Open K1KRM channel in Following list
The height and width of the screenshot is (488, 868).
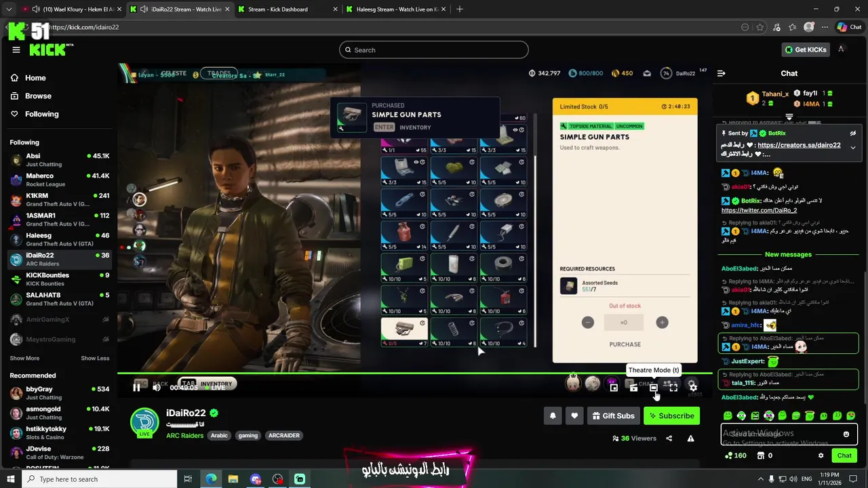point(60,200)
